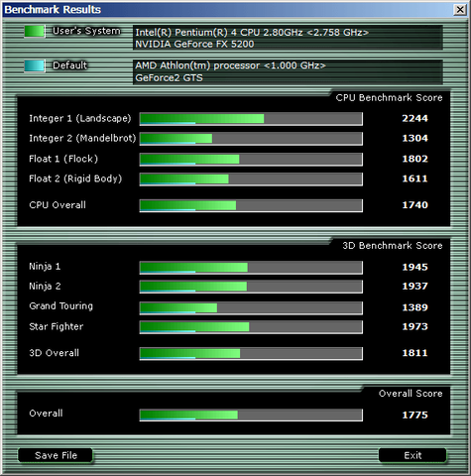This screenshot has width=471, height=476.
Task: Click the 3D Benchmark Score heading
Action: coord(393,246)
